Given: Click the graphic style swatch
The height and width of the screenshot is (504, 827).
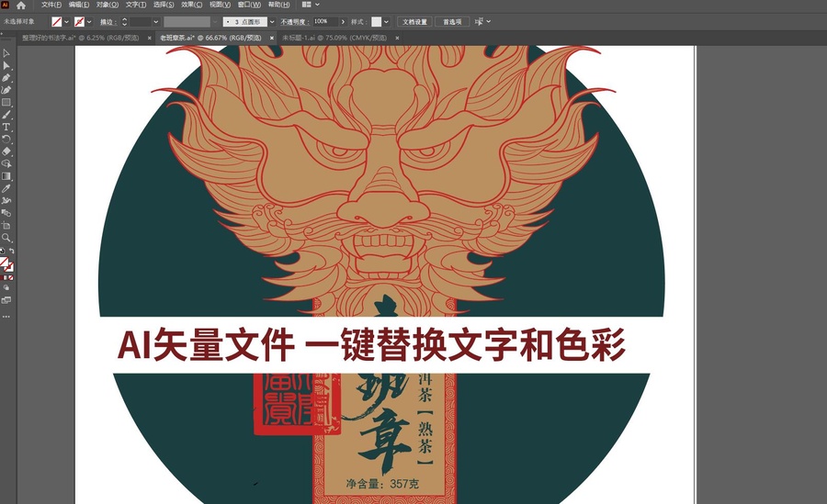Looking at the screenshot, I should pos(376,22).
